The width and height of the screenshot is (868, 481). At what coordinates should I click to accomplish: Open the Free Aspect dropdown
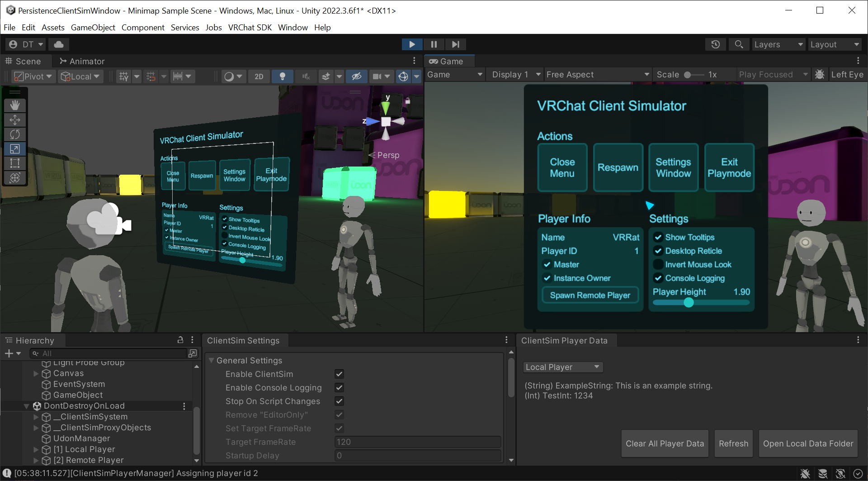coord(597,75)
